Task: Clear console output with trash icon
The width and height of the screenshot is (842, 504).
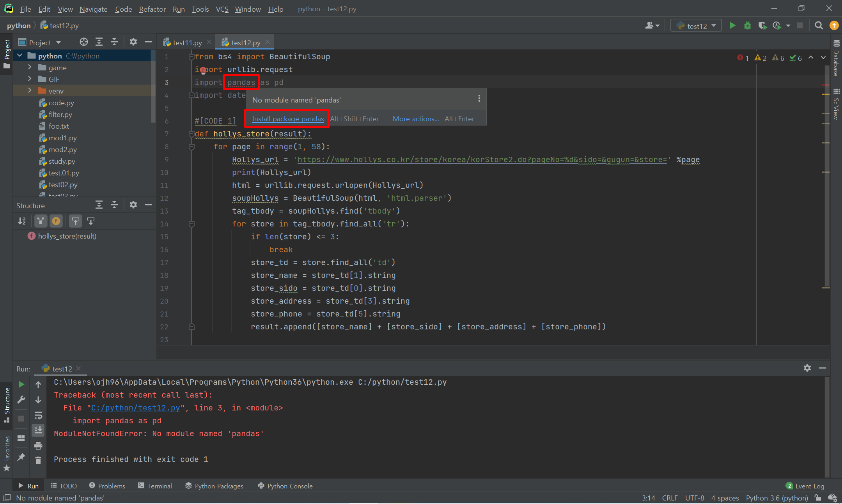Action: tap(38, 461)
